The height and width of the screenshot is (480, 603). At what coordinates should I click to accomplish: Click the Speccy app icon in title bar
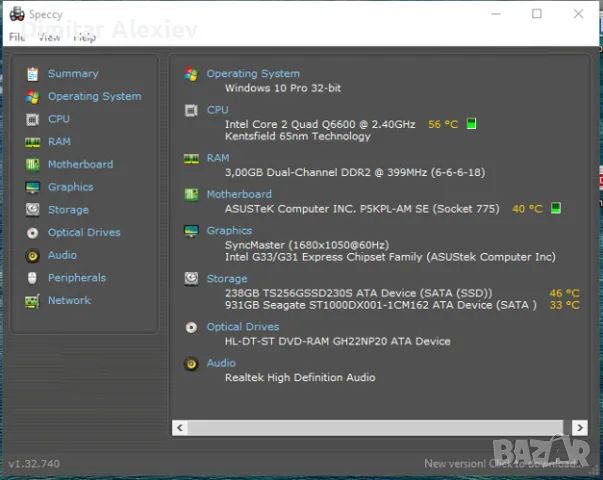pos(17,14)
